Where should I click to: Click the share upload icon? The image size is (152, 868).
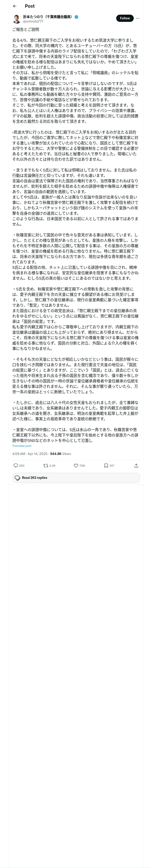point(136,466)
